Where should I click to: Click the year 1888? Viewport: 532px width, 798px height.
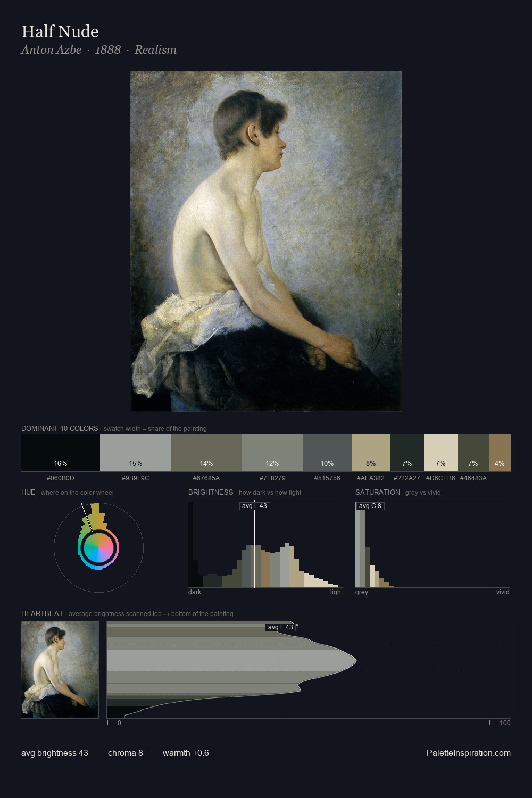point(108,50)
